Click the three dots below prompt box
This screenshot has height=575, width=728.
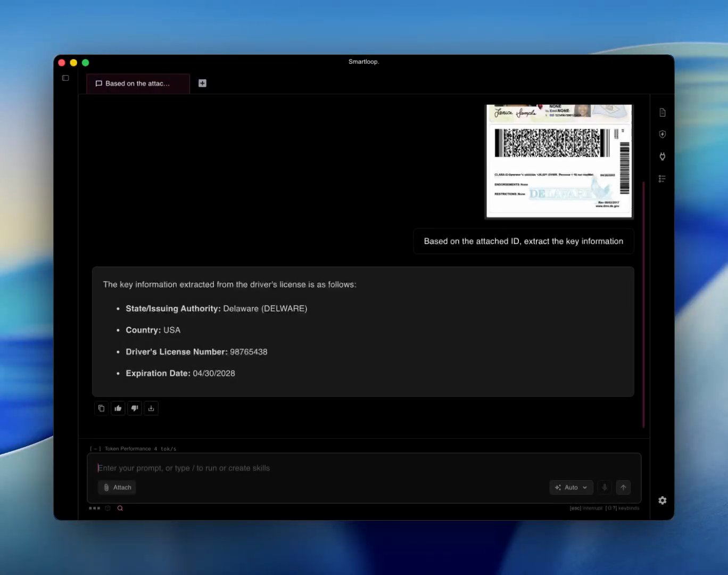pyautogui.click(x=95, y=508)
